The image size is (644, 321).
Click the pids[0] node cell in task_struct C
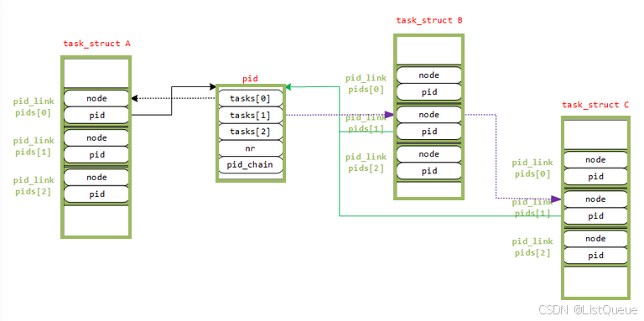coord(595,160)
